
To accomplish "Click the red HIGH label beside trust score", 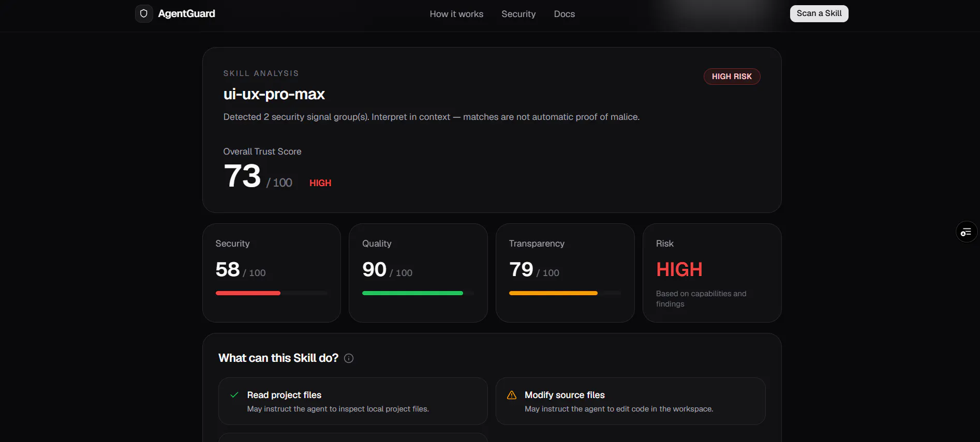I will coord(320,183).
